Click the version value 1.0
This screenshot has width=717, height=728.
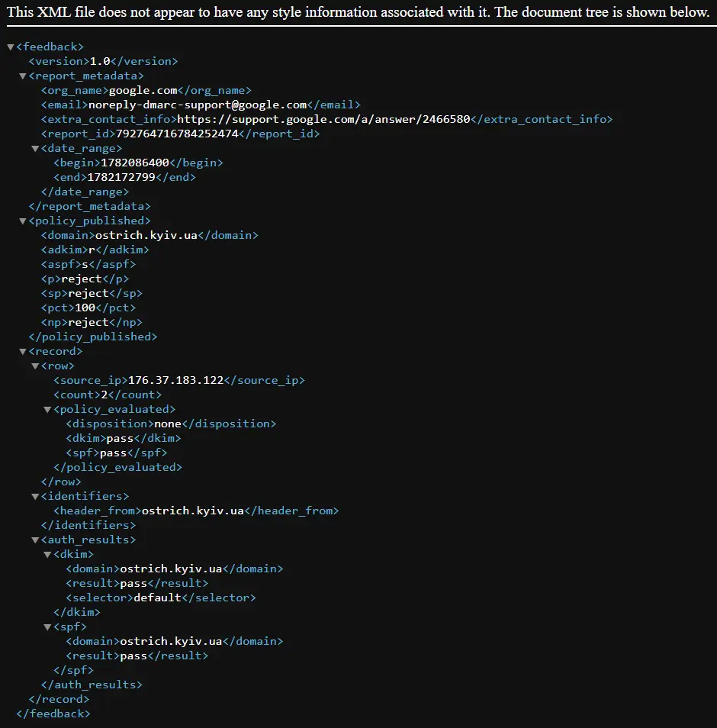pos(100,61)
